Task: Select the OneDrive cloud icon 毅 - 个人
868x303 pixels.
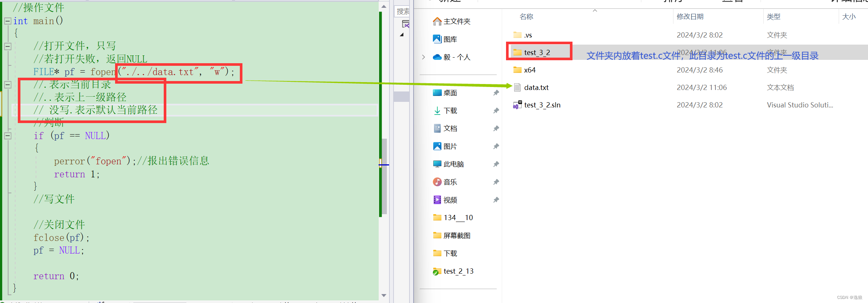Action: 437,57
